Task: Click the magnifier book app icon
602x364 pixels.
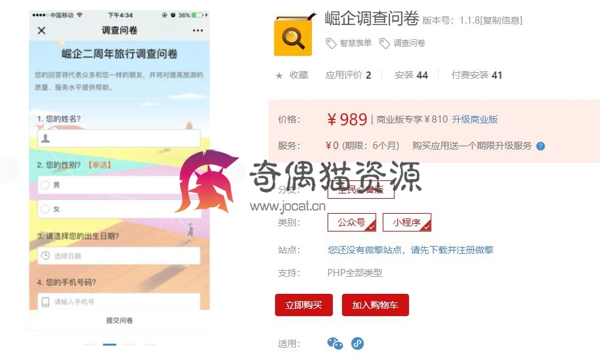Action: tap(294, 35)
